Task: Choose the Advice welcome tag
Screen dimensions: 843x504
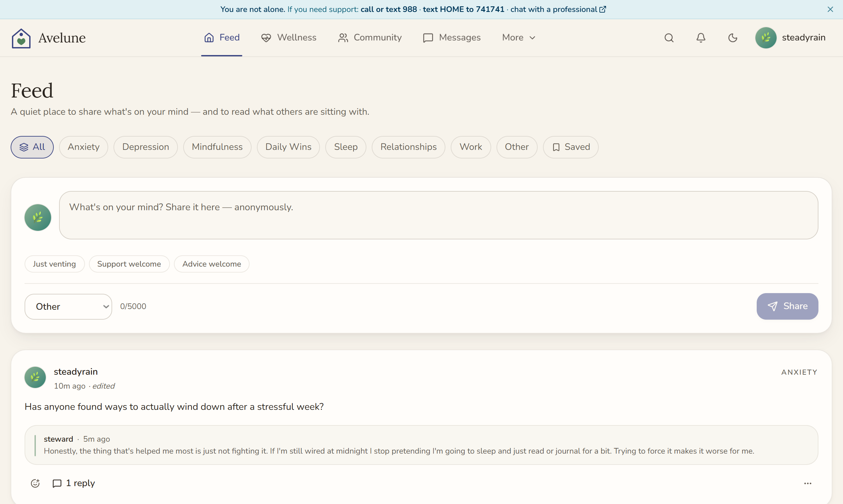Action: tap(211, 264)
